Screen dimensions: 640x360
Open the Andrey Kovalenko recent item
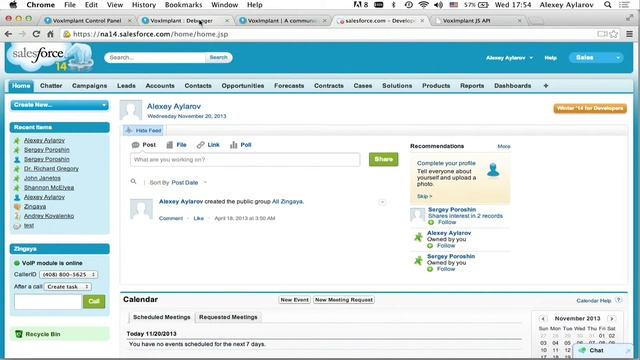pos(49,216)
